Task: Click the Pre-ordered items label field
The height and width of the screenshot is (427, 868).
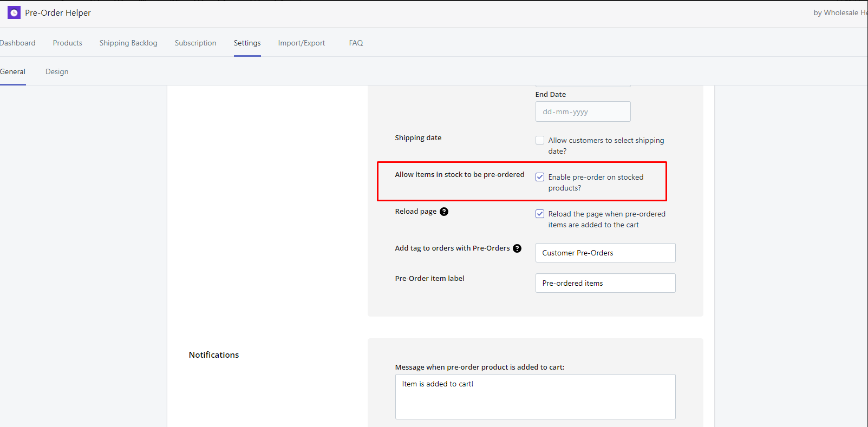Action: [605, 283]
